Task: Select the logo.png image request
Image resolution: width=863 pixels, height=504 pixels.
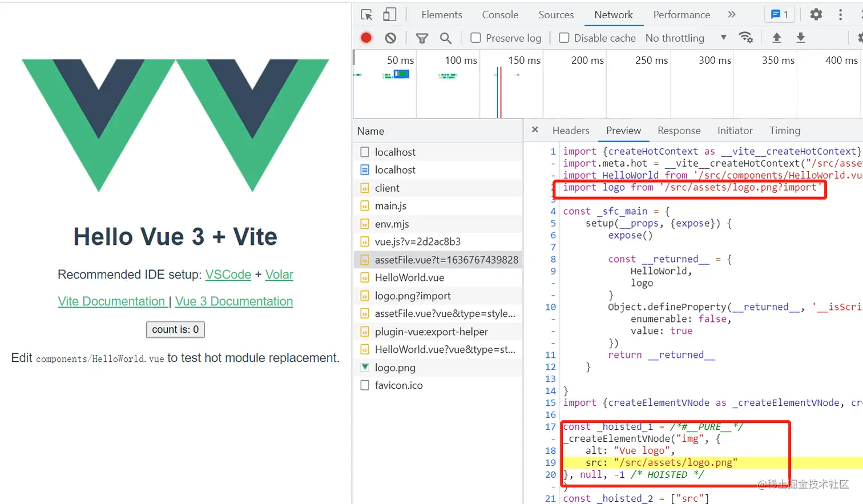Action: 437,368
